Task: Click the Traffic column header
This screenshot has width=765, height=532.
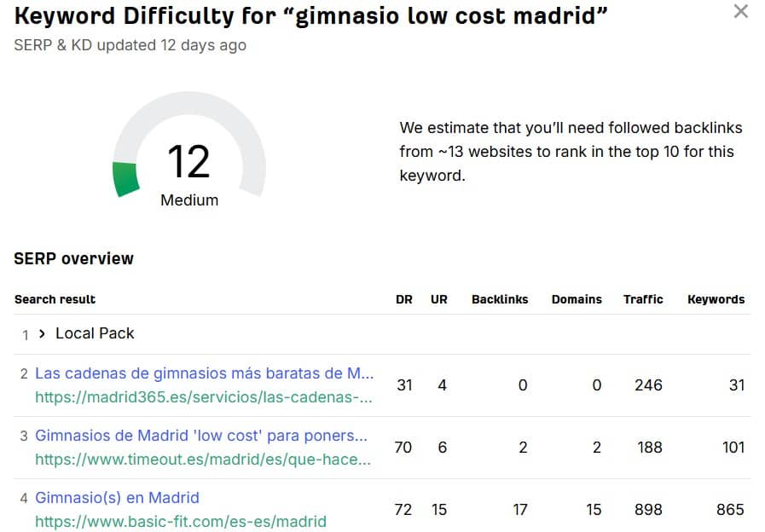Action: pyautogui.click(x=643, y=299)
